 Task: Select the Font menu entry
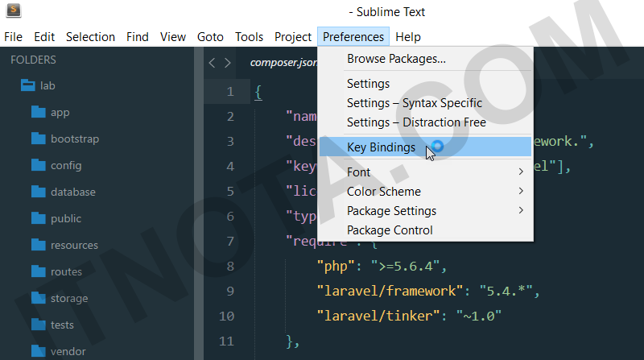426,172
